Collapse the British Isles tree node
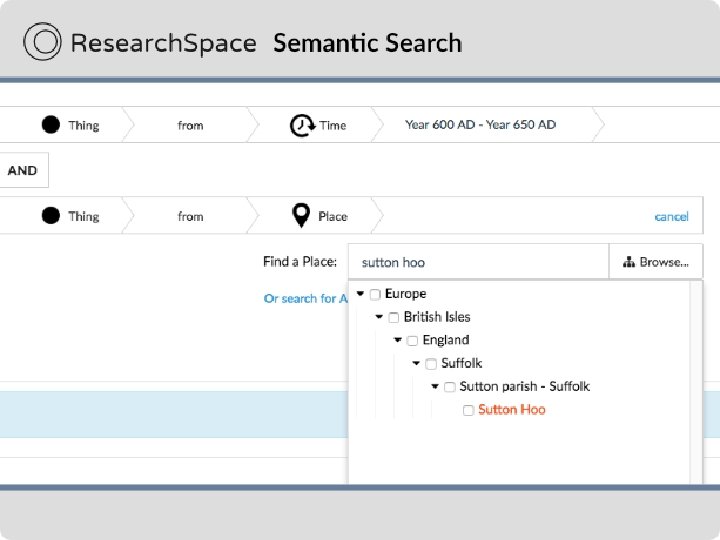720x540 pixels. [379, 317]
